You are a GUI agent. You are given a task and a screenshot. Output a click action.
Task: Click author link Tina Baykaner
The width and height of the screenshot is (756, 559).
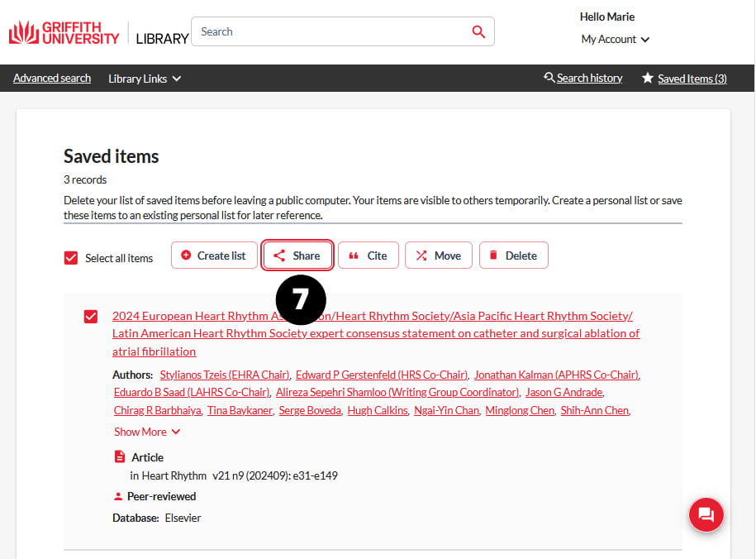pyautogui.click(x=240, y=410)
